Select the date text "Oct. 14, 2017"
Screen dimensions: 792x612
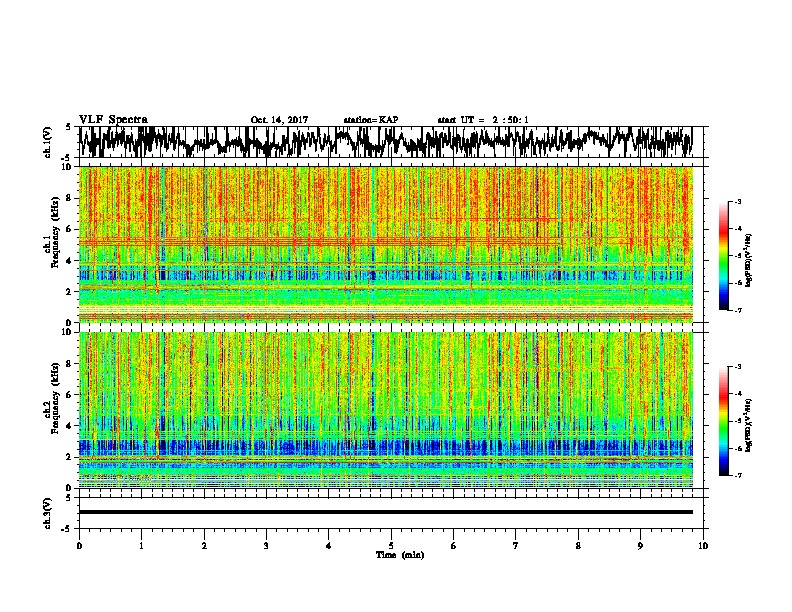(x=279, y=120)
